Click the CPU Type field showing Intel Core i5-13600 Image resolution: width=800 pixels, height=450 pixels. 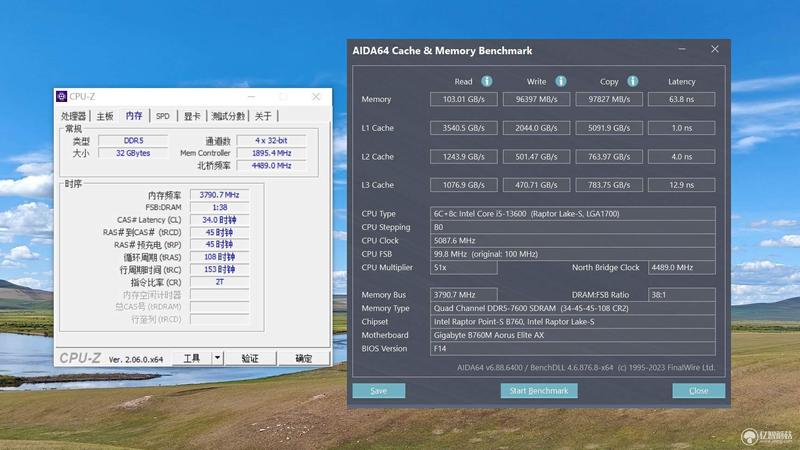click(x=572, y=214)
